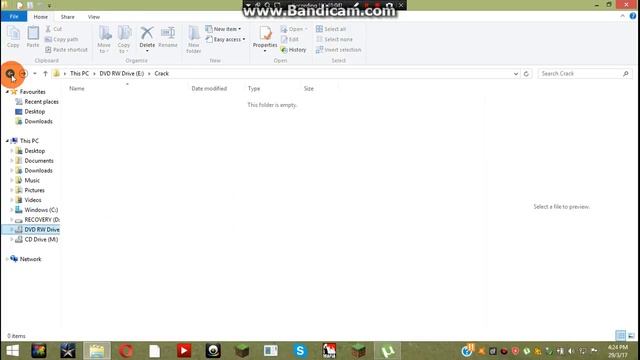The width and height of the screenshot is (640, 360).
Task: Click the Forward navigation arrow
Action: point(23,73)
